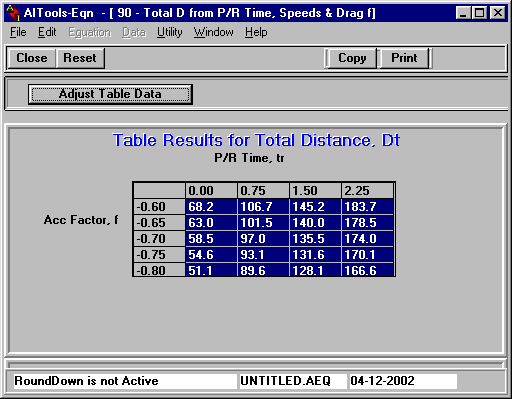Open the Utility menu
Image resolution: width=512 pixels, height=399 pixels.
(170, 32)
